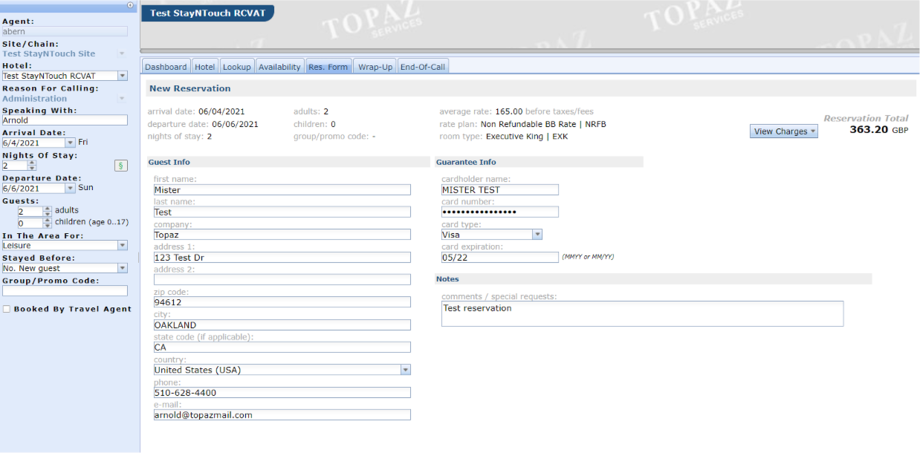Open the Site/Chain dropdown arrow
Screen dimensions: 920x453
coord(122,53)
